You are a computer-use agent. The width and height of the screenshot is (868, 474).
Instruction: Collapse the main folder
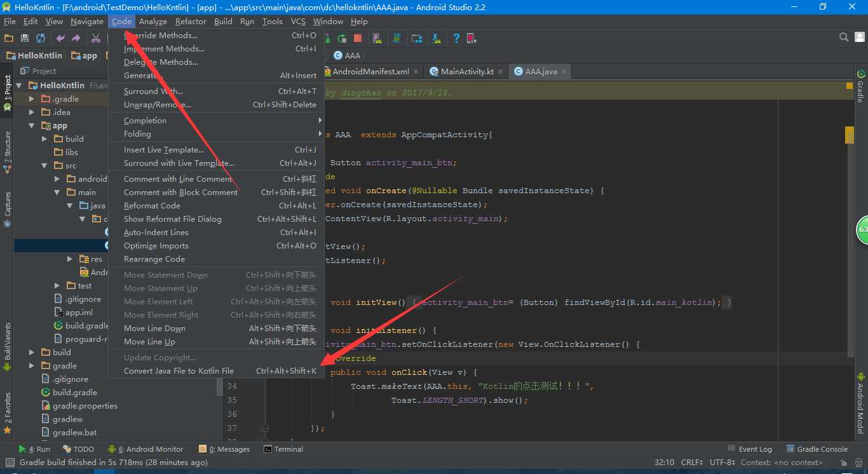tap(57, 193)
